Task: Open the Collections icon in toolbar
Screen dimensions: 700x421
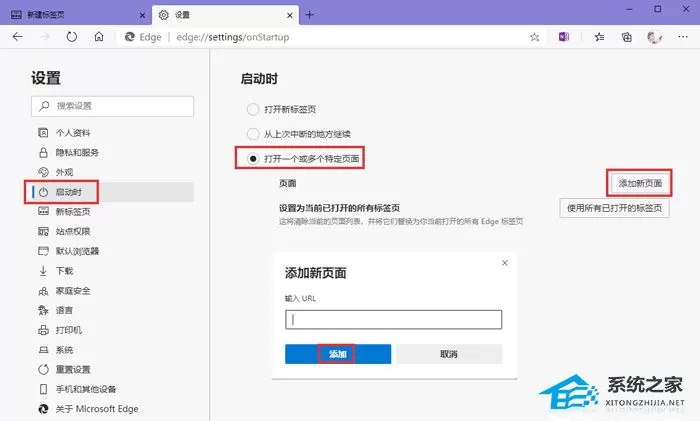Action: (626, 37)
